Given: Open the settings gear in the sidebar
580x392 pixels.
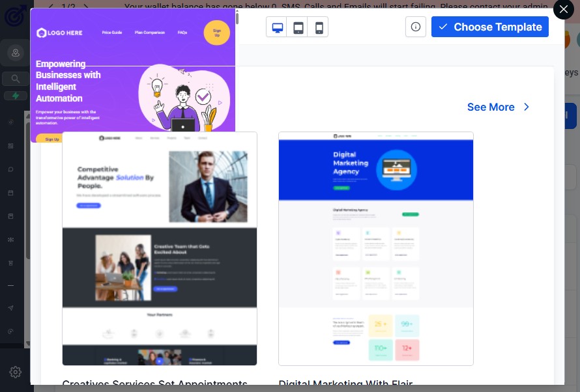Looking at the screenshot, I should point(15,372).
